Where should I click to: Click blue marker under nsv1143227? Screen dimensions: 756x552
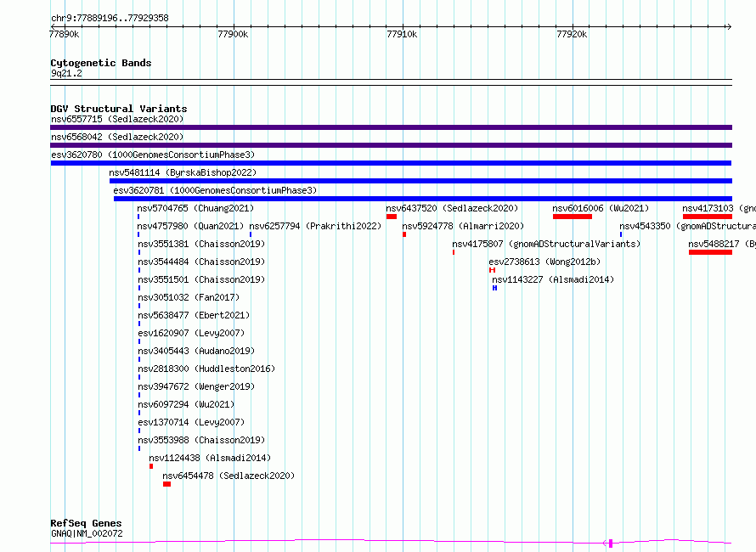tap(494, 288)
